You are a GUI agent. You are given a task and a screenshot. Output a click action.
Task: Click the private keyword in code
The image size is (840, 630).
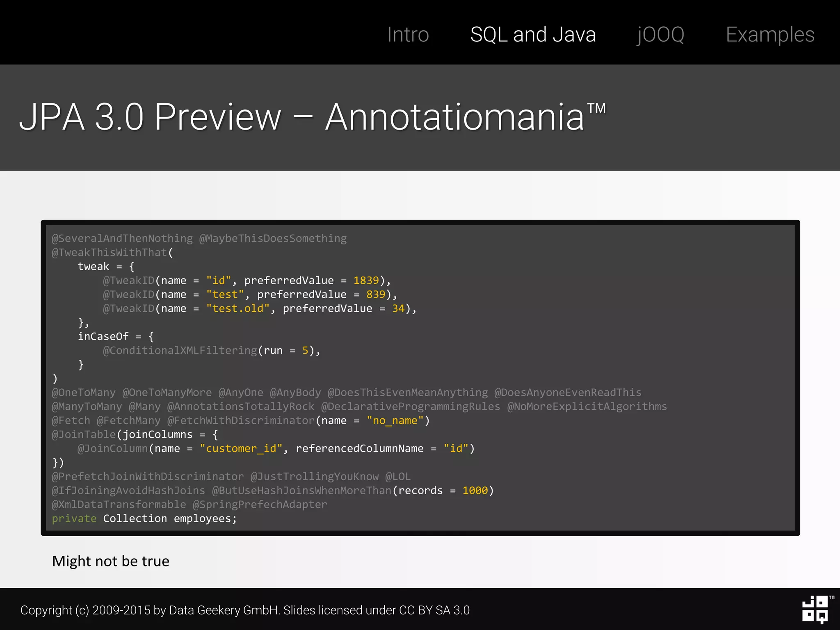(x=74, y=519)
